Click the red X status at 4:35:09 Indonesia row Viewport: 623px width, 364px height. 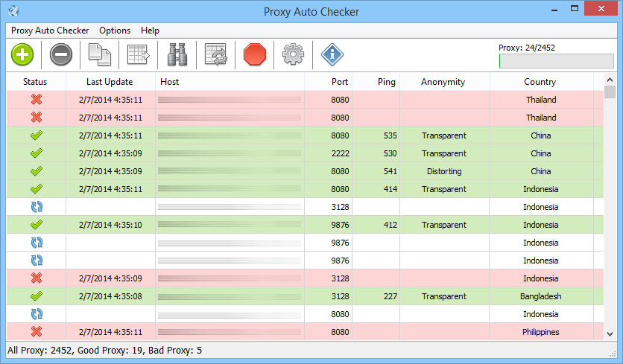37,278
